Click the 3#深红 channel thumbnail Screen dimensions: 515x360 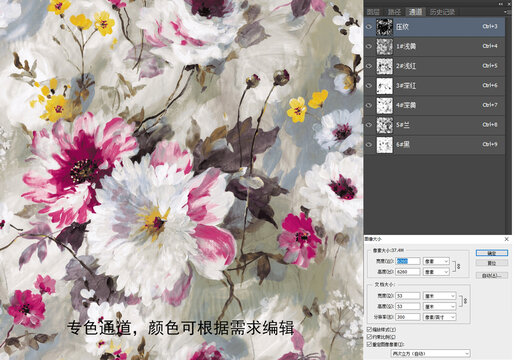385,86
